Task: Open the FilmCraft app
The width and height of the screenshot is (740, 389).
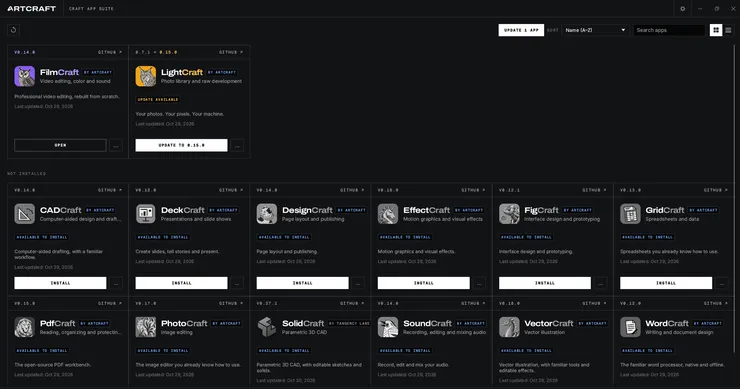Action: coord(60,145)
